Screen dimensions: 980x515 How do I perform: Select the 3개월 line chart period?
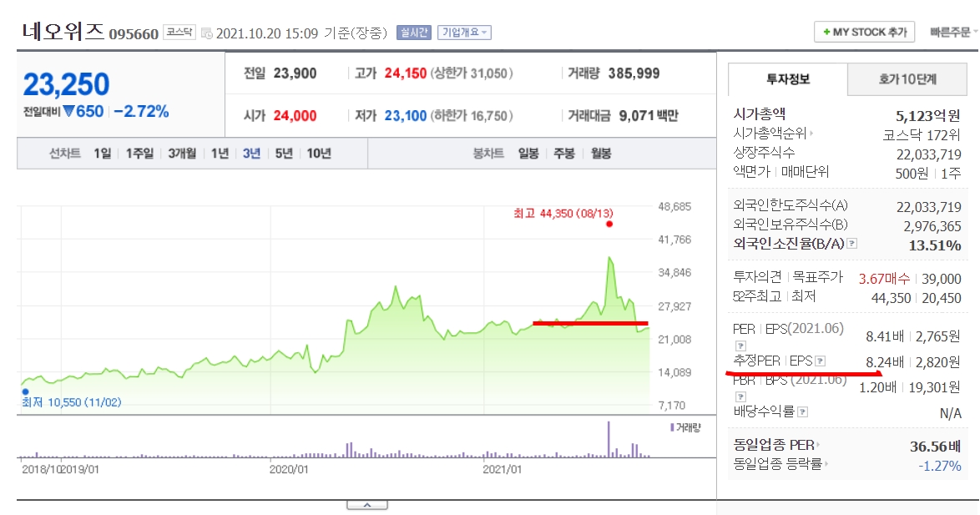[182, 153]
